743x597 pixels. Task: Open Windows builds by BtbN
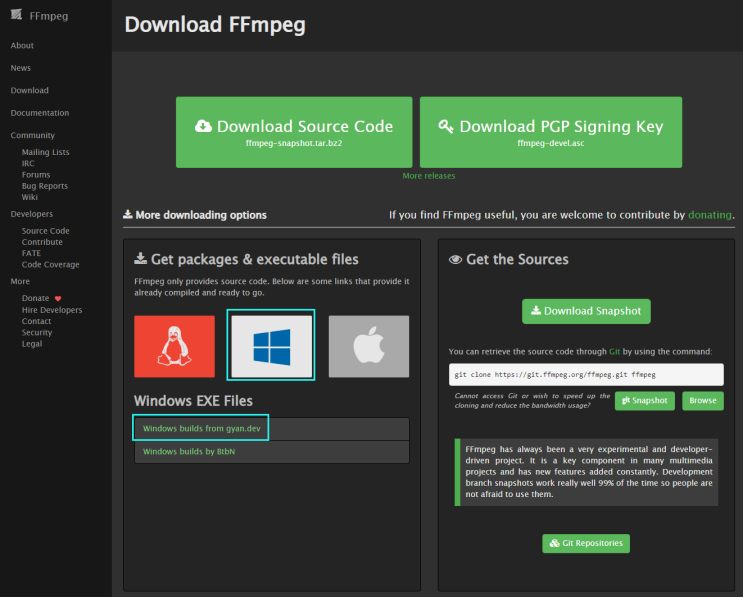click(x=189, y=452)
